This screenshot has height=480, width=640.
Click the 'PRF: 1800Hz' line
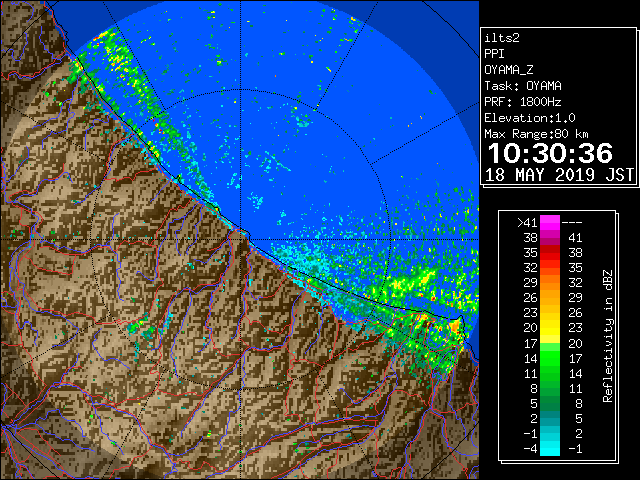(x=523, y=102)
